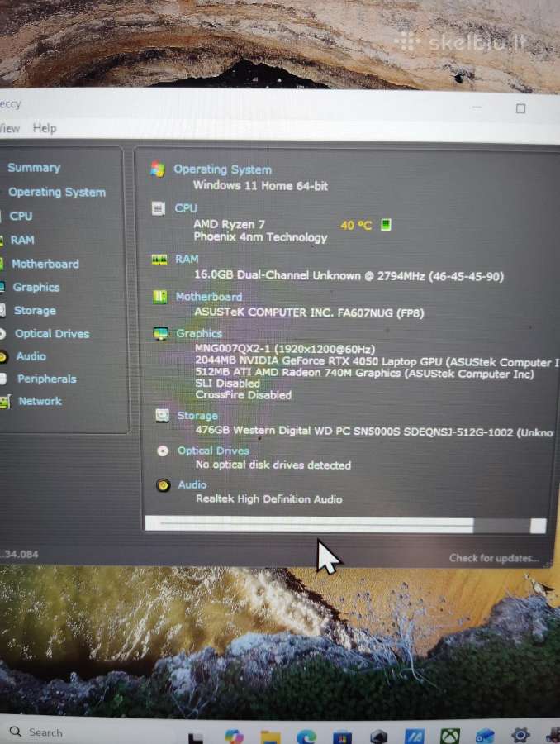Screen dimensions: 560x744
Task: Click the RAM heading link in summary panel
Action: point(187,259)
